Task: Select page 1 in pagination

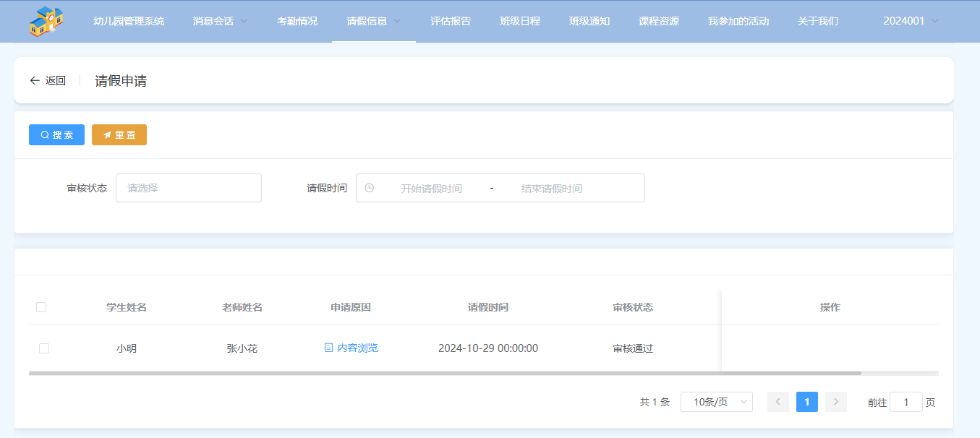Action: point(807,402)
